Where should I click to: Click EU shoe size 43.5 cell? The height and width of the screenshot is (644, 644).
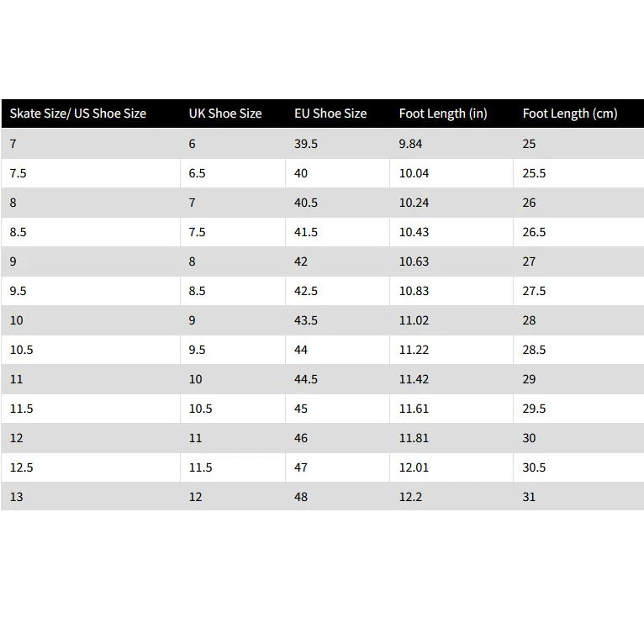(x=306, y=320)
